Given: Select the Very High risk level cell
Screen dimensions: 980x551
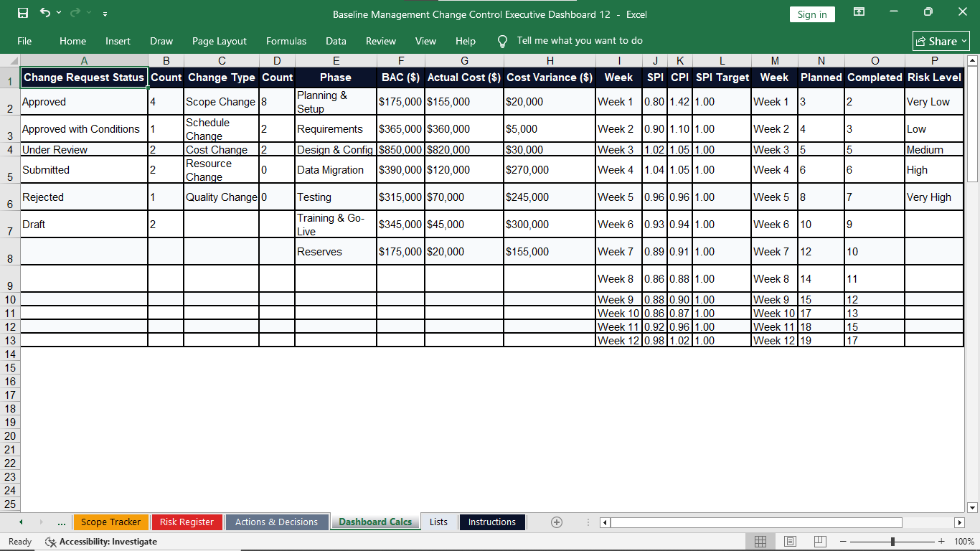Looking at the screenshot, I should coord(934,197).
